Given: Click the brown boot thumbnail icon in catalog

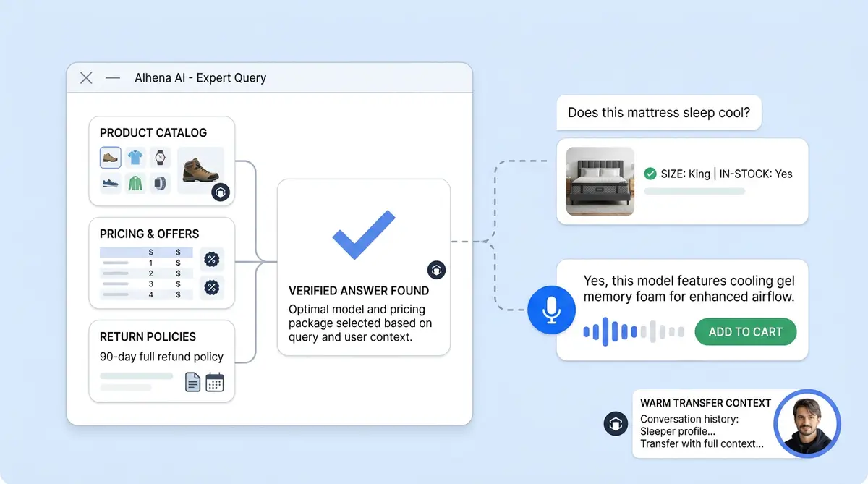Looking at the screenshot, I should 111,157.
